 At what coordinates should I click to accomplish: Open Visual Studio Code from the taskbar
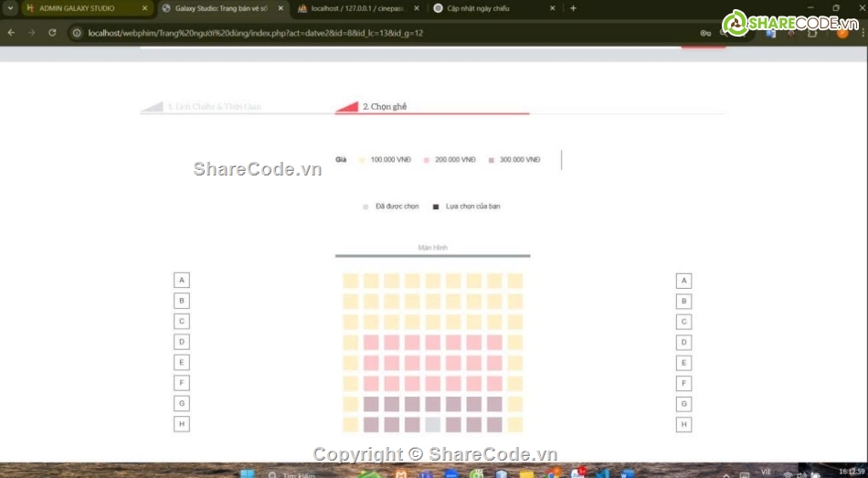(603, 474)
